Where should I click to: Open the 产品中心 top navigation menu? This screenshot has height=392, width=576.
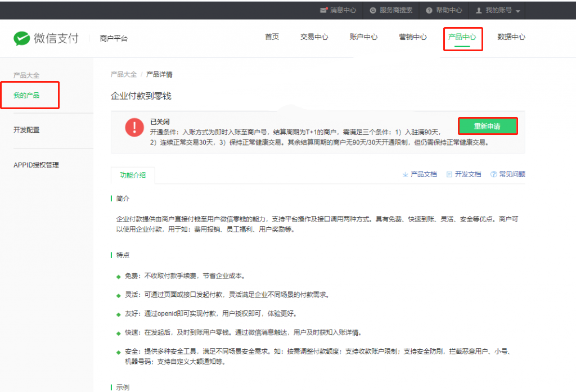pos(462,37)
